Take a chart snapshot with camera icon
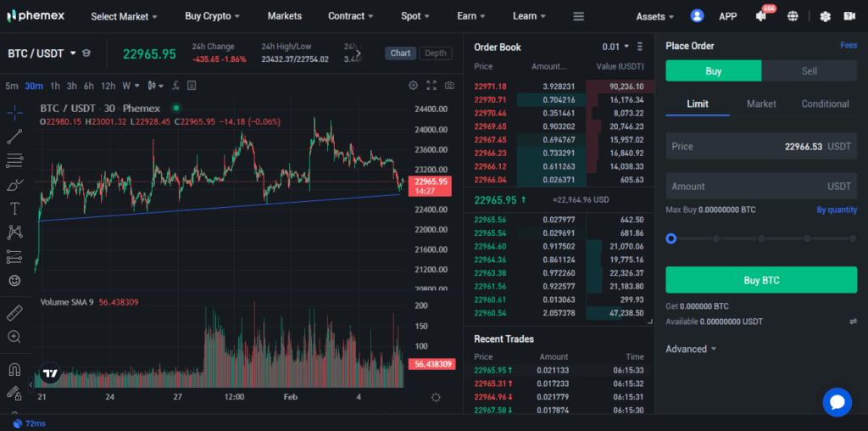The width and height of the screenshot is (868, 431). coord(450,86)
